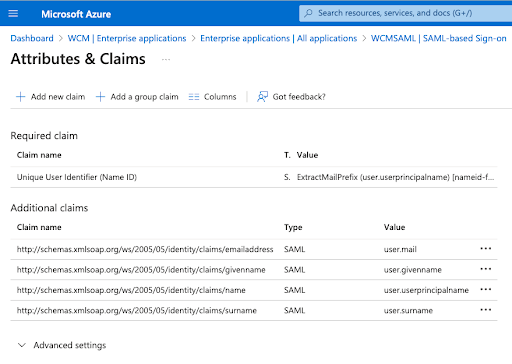The image size is (512, 364).
Task: Open the surname claim row
Action: pos(254,310)
